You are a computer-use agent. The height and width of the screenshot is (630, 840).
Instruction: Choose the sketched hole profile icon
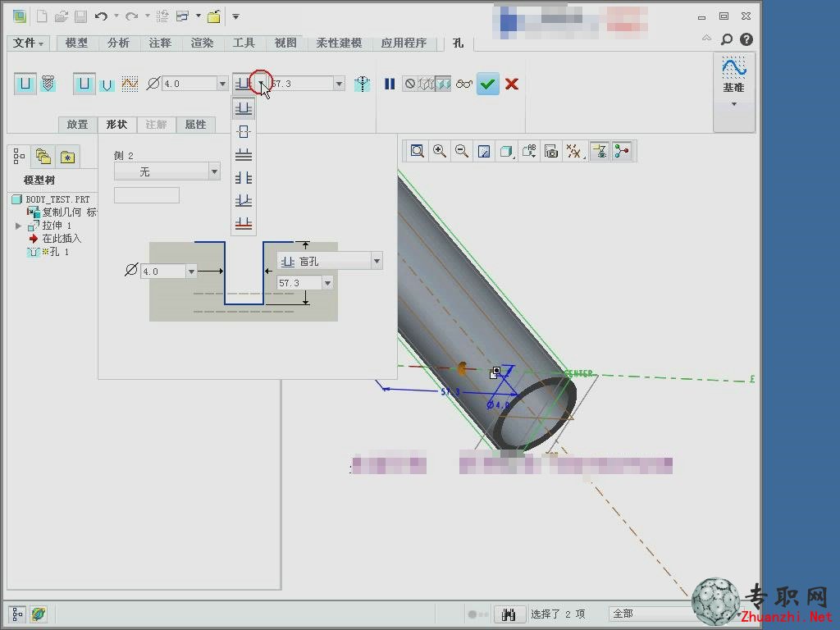point(130,84)
